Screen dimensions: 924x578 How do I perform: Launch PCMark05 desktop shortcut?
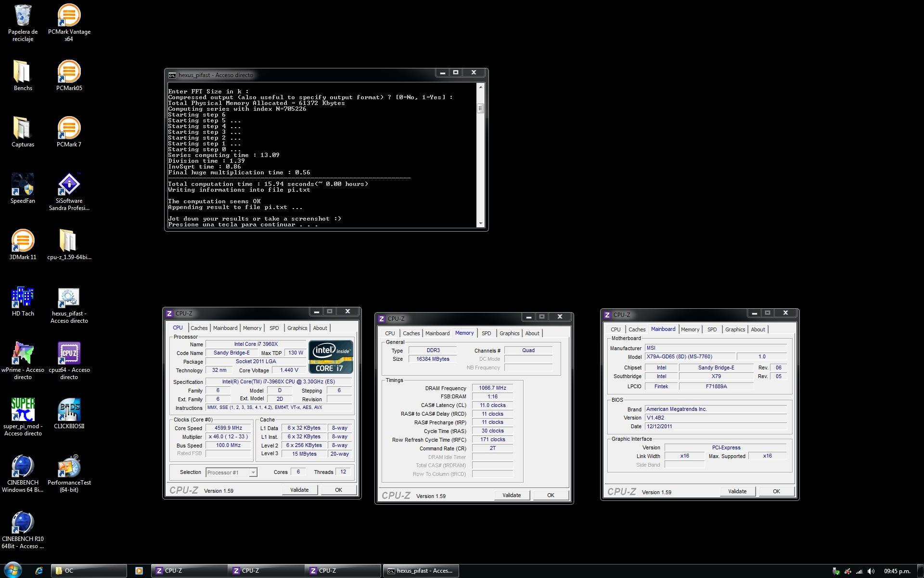[69, 76]
